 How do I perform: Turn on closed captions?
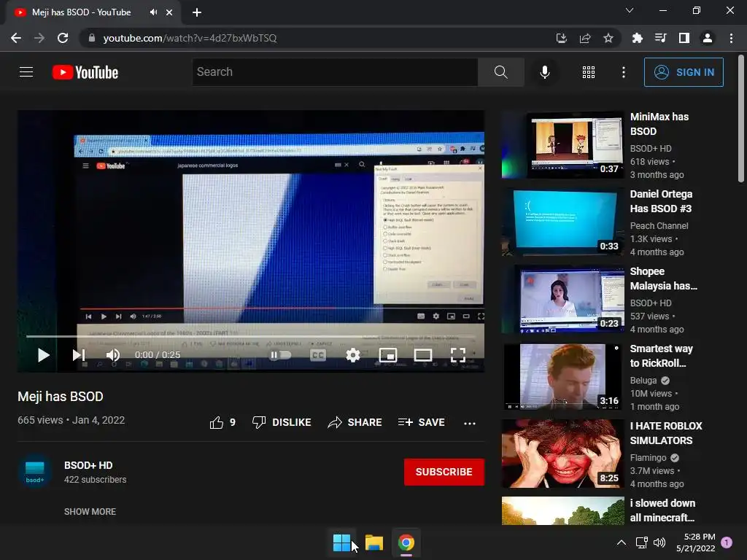coord(318,355)
